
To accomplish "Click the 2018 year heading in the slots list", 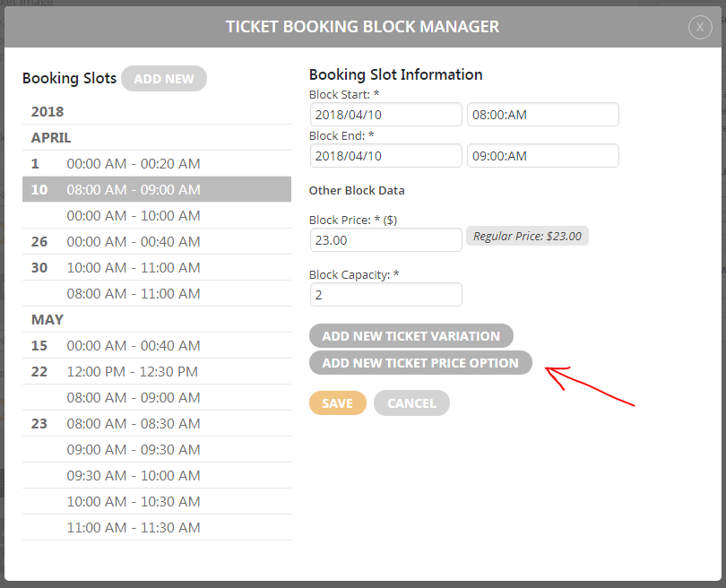I will pyautogui.click(x=48, y=111).
